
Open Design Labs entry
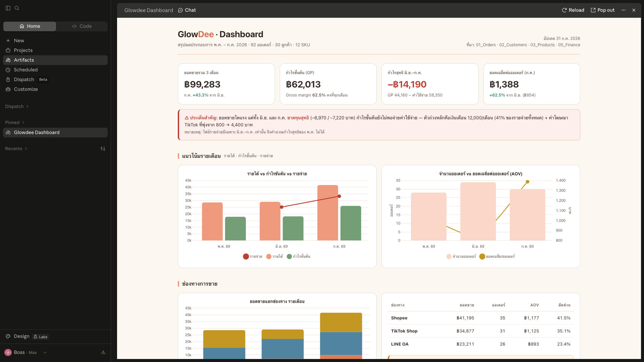pyautogui.click(x=27, y=337)
